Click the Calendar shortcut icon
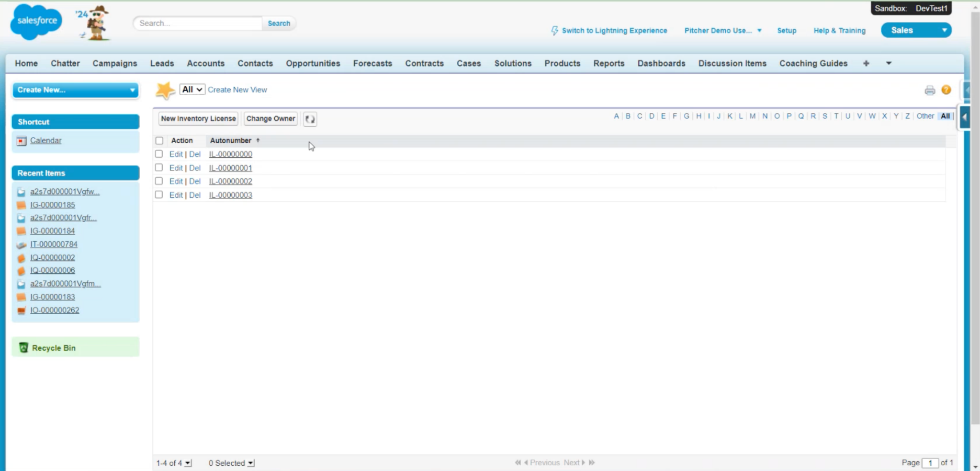The height and width of the screenshot is (471, 980). tap(21, 141)
